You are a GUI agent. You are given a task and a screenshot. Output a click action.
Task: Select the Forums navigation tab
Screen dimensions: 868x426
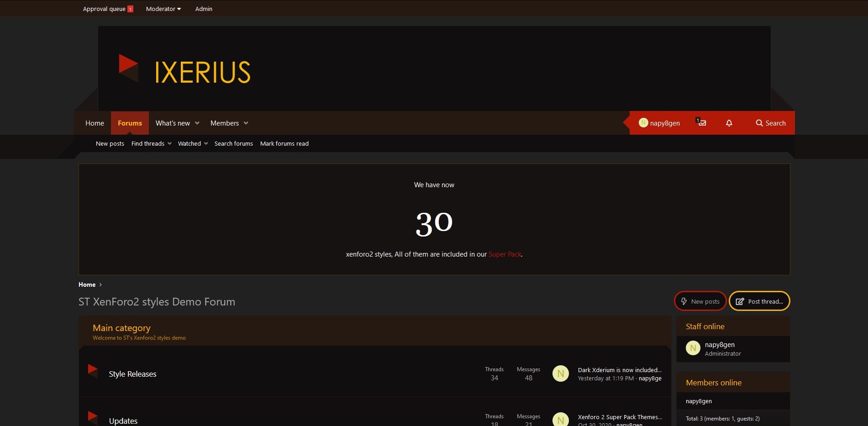[x=130, y=123]
